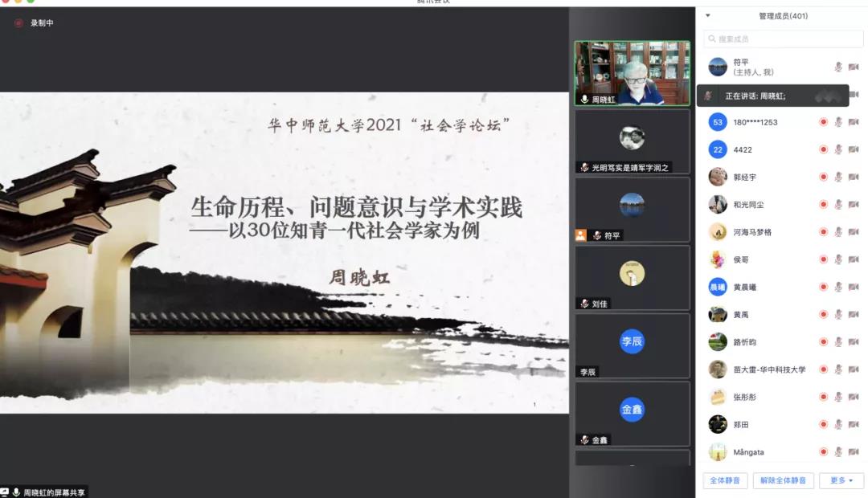Click the 全体静音 button
868x498 pixels.
pyautogui.click(x=725, y=480)
